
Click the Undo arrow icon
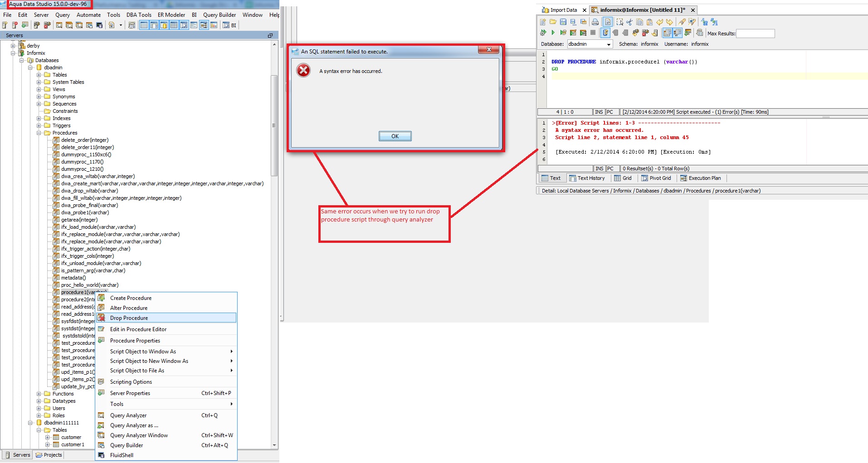(x=659, y=22)
